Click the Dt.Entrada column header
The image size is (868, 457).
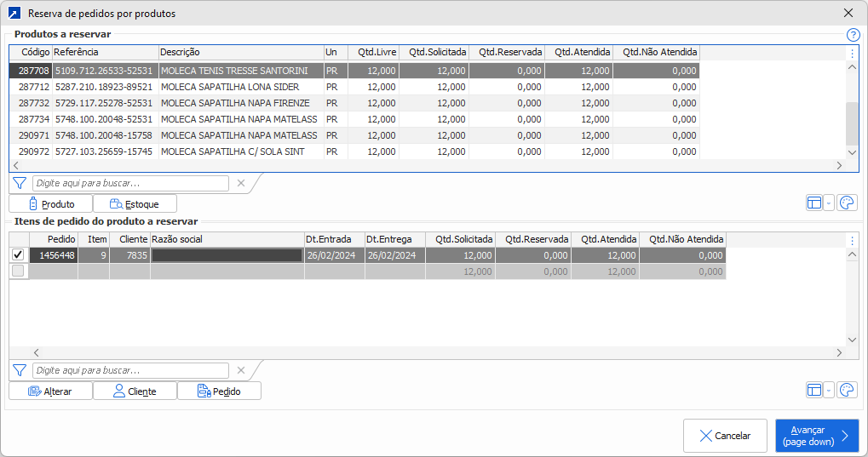pyautogui.click(x=335, y=240)
